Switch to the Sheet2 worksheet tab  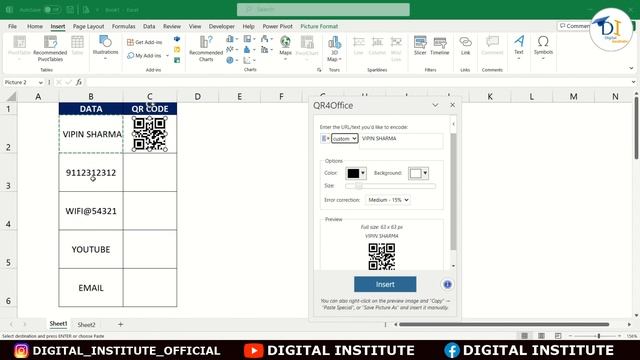87,324
